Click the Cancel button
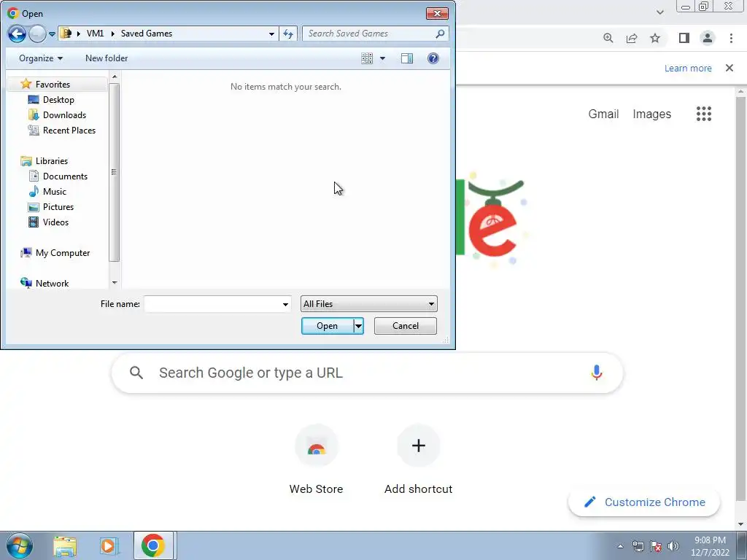The image size is (747, 560). [406, 326]
